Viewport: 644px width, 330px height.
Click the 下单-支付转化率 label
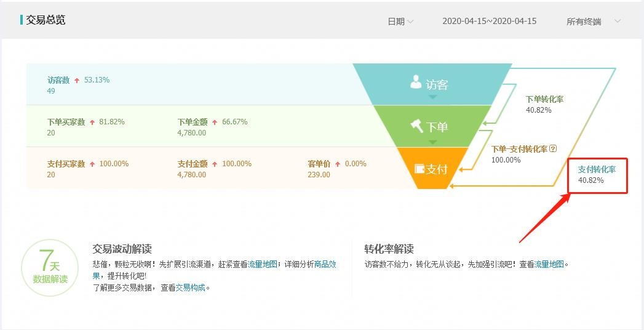(x=520, y=149)
